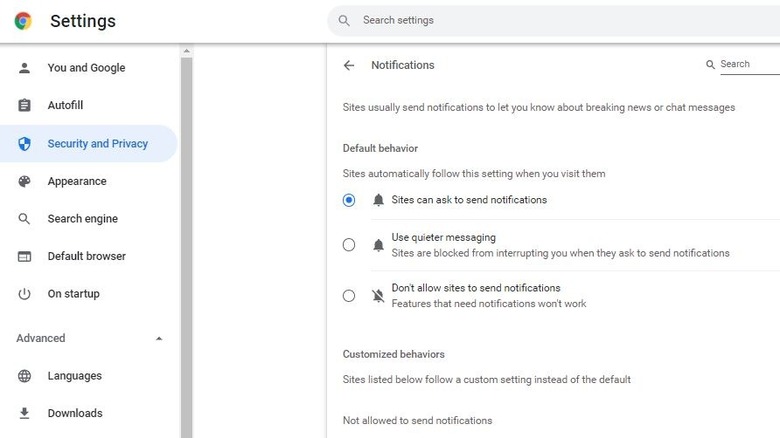780x438 pixels.
Task: Click the Chrome logo icon
Action: point(23,21)
